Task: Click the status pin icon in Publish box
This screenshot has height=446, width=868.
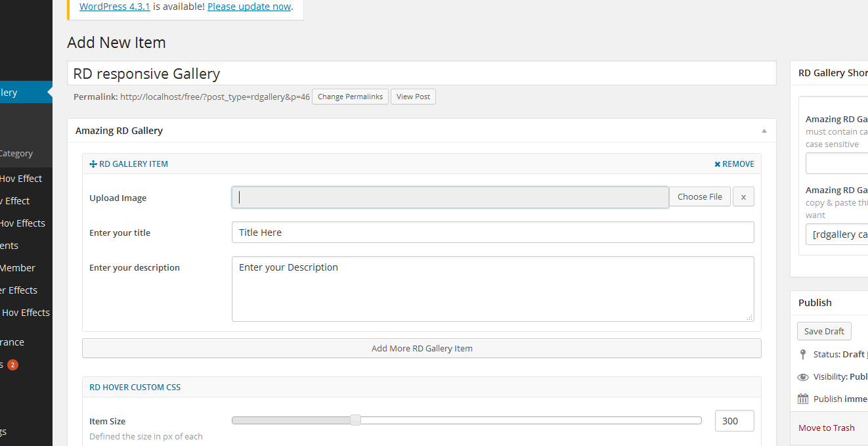Action: click(x=802, y=354)
